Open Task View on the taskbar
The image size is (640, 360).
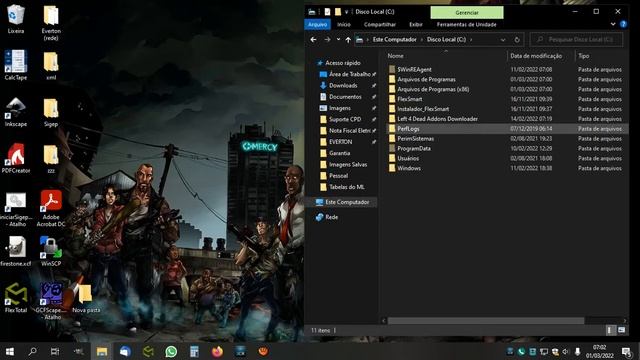[x=55, y=351]
